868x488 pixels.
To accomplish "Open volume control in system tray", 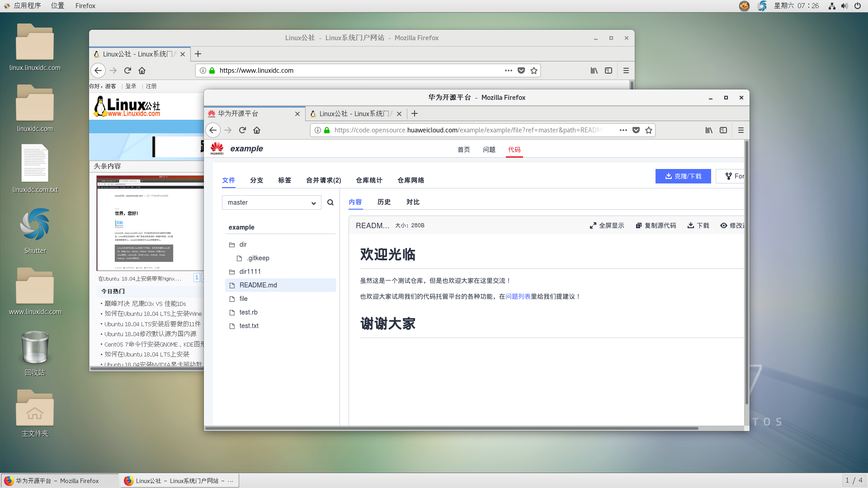I will click(844, 6).
